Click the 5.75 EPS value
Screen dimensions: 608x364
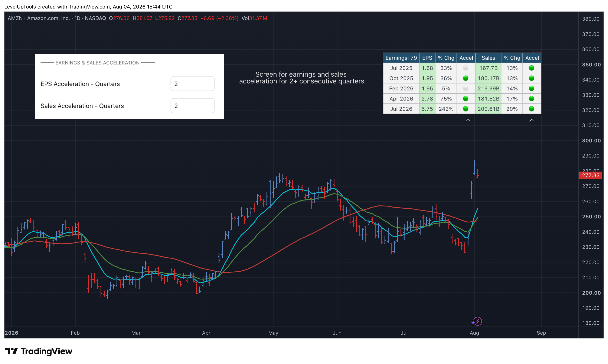tap(427, 109)
